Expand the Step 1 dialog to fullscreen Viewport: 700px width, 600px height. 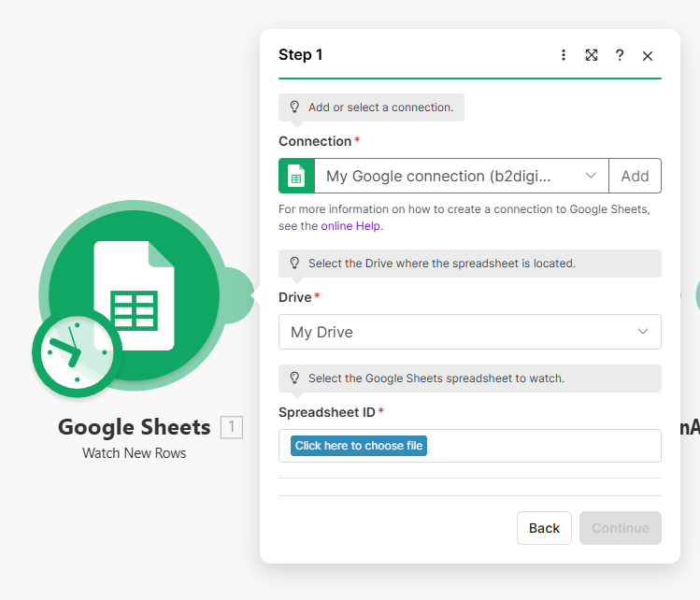pyautogui.click(x=592, y=55)
